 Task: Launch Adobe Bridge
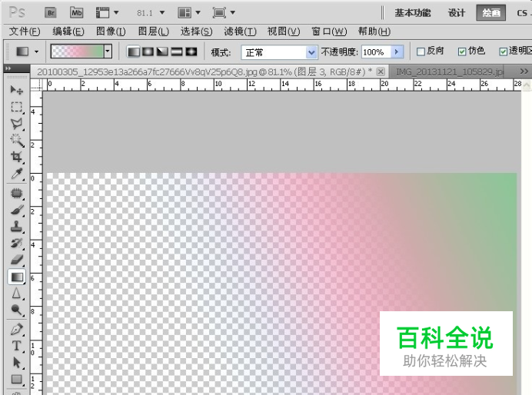coord(51,13)
